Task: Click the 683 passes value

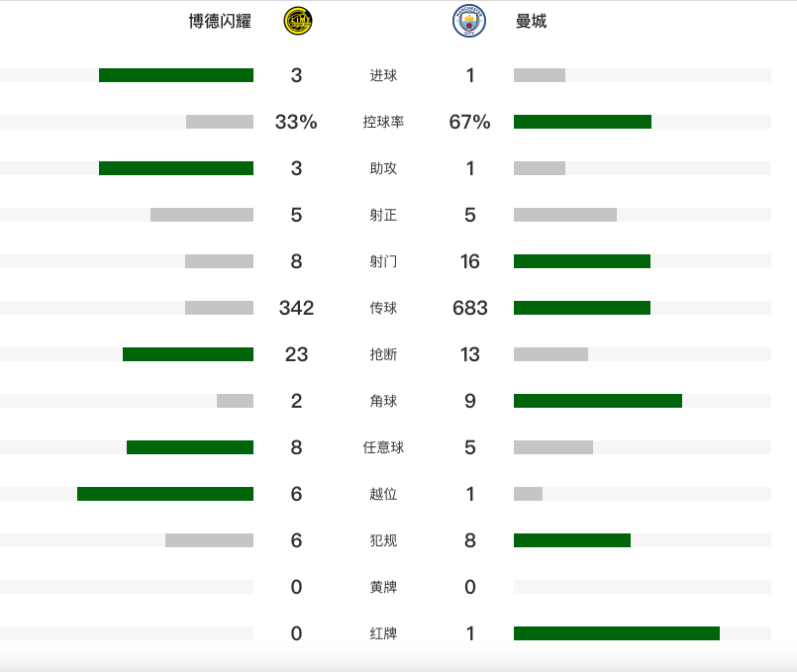Action: pyautogui.click(x=470, y=308)
